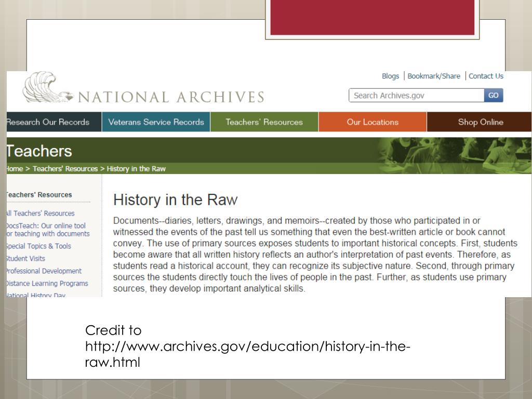Open Distance Learning Programs sidebar link

(47, 283)
